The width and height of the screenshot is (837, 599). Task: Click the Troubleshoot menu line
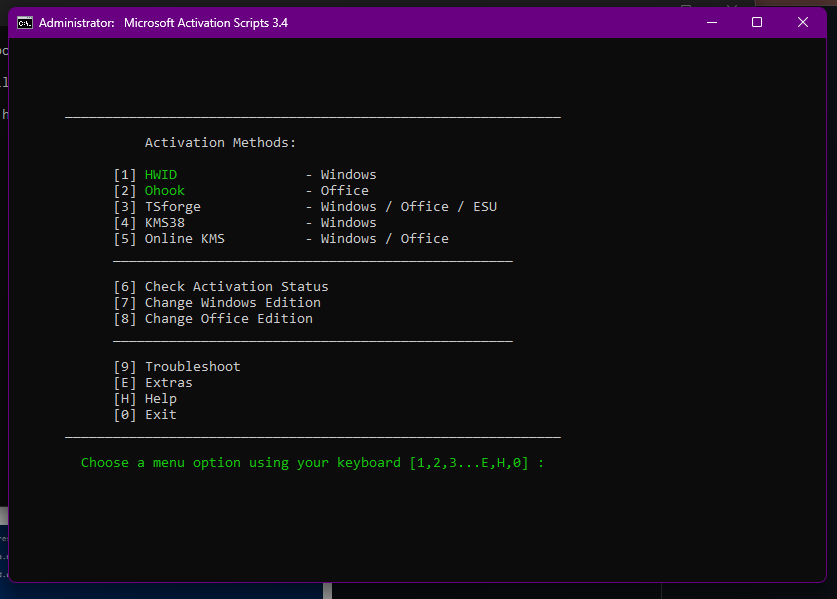click(192, 367)
